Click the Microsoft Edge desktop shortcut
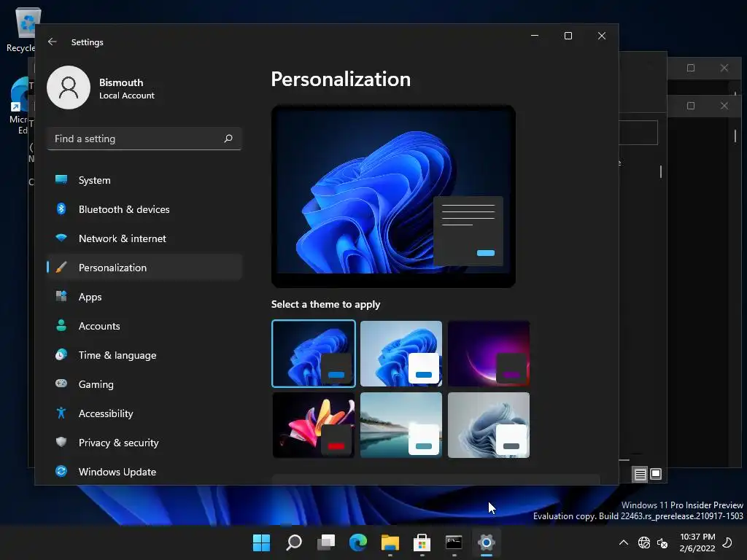Image resolution: width=747 pixels, height=560 pixels. point(19,106)
